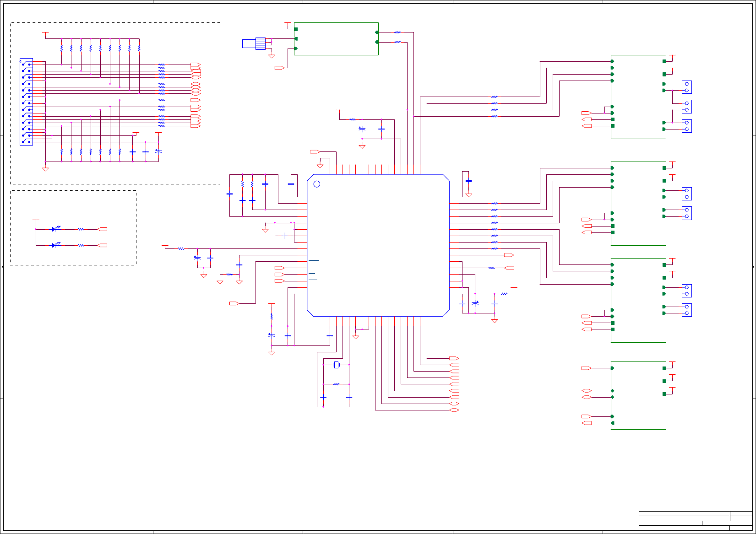The width and height of the screenshot is (756, 534).
Task: Select the crystal oscillator symbol below the IC
Action: point(336,365)
